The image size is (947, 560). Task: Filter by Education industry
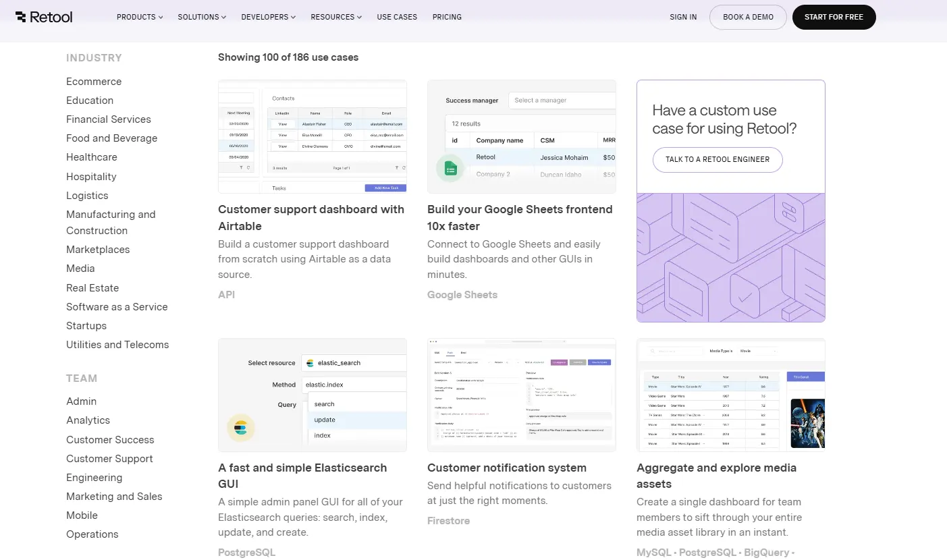(x=90, y=101)
